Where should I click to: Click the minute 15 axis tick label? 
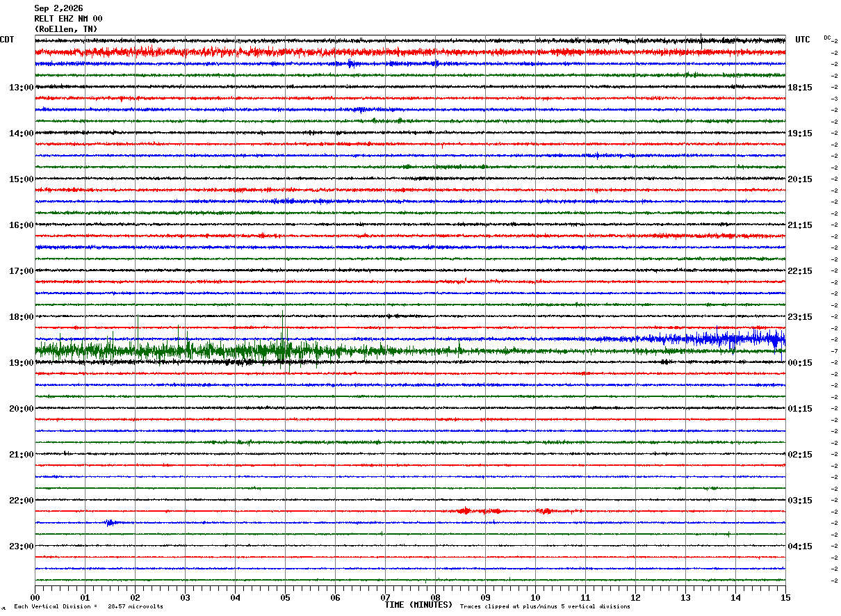click(785, 598)
